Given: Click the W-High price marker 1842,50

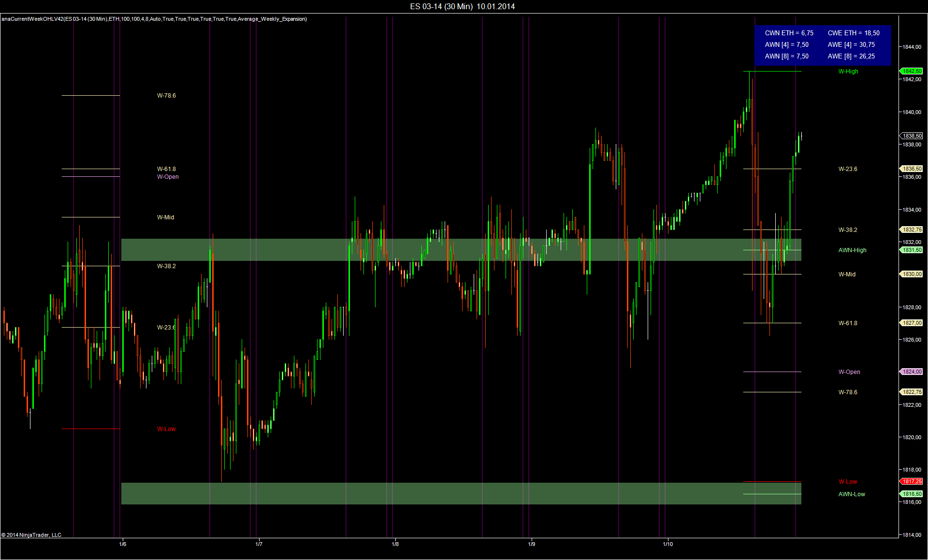Looking at the screenshot, I should (912, 71).
